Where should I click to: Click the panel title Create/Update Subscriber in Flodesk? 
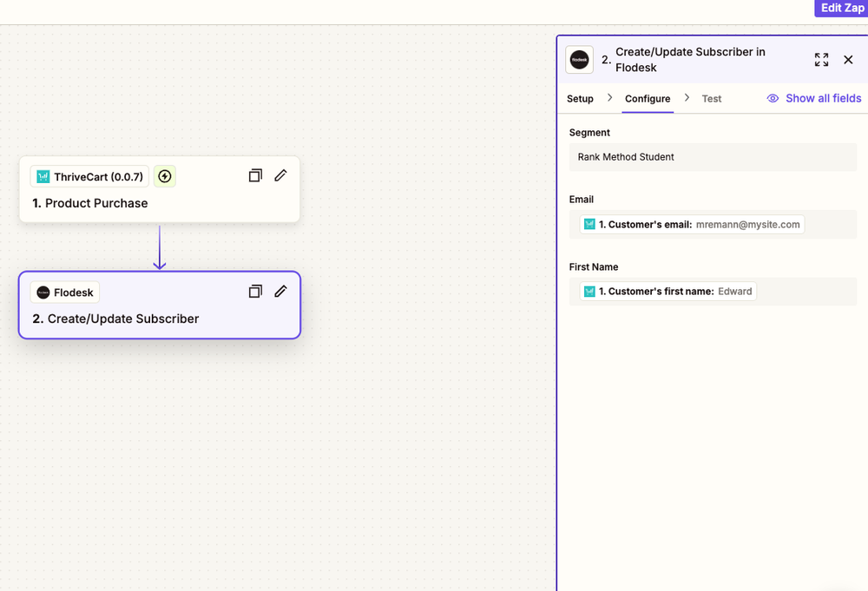690,60
